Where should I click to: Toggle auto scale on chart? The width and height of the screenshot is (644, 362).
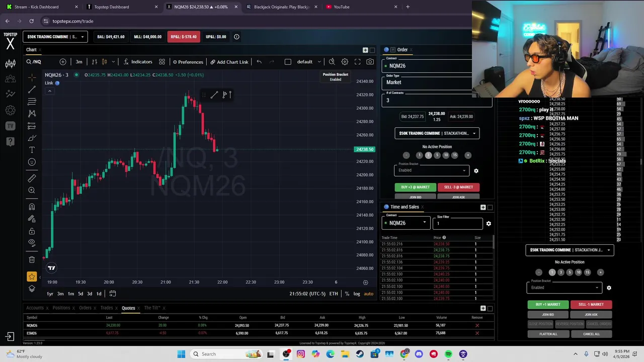coord(369,294)
